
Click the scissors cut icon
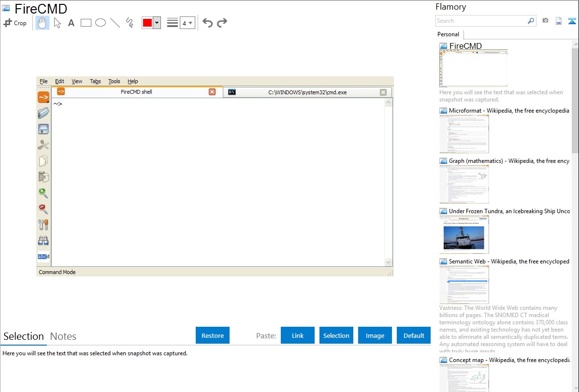click(43, 145)
